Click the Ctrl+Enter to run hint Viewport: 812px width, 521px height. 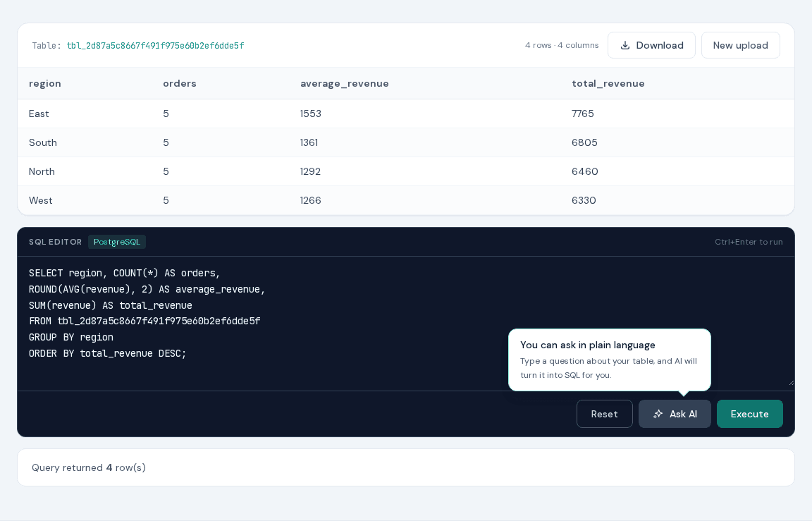click(749, 242)
